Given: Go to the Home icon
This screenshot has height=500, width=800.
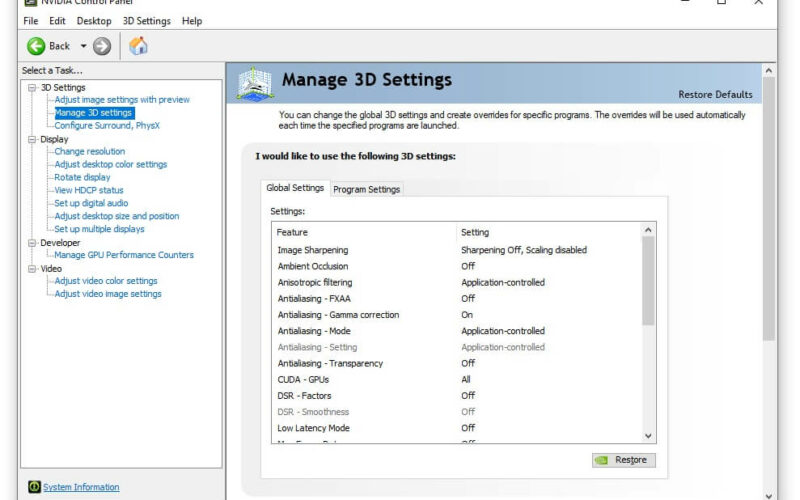Looking at the screenshot, I should coord(138,46).
